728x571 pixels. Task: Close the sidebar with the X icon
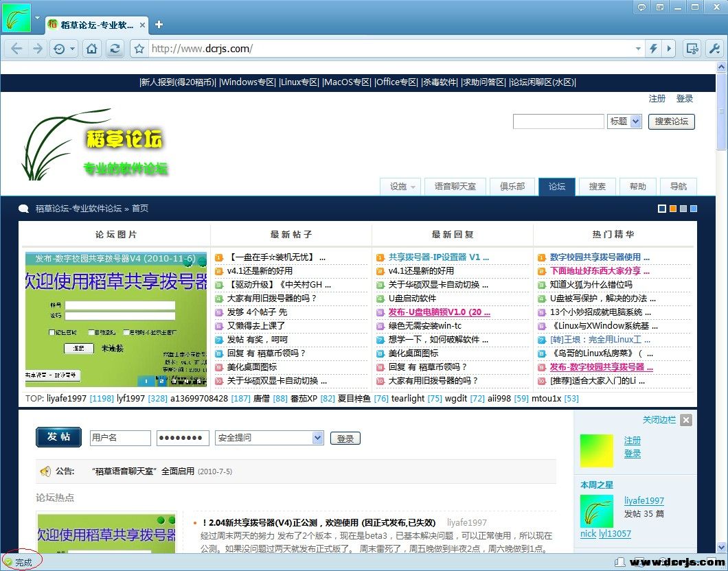pyautogui.click(x=685, y=420)
